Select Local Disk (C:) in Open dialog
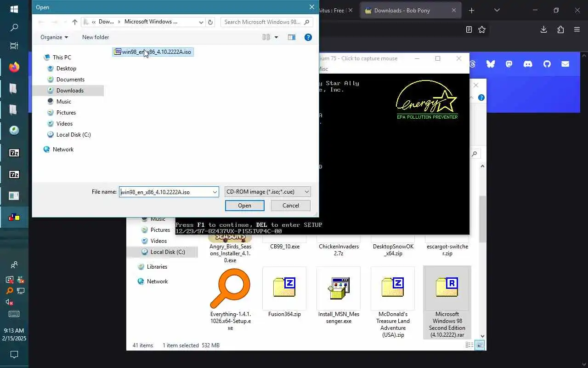Image resolution: width=588 pixels, height=368 pixels. click(x=73, y=135)
